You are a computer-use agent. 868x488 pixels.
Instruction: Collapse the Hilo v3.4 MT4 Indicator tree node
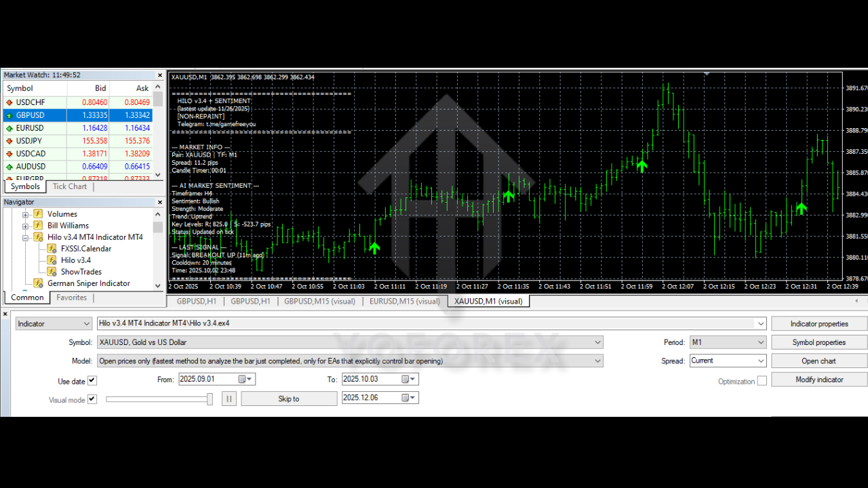click(25, 237)
